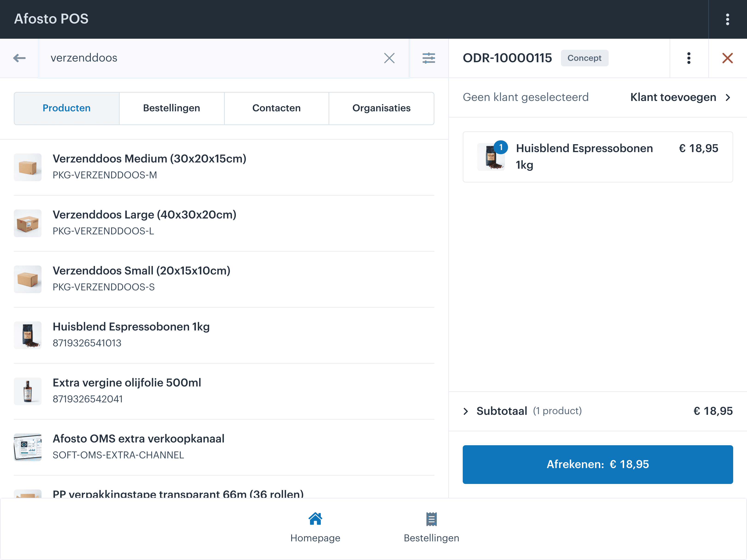Select the Producten tab
Image resolution: width=747 pixels, height=560 pixels.
[x=67, y=108]
